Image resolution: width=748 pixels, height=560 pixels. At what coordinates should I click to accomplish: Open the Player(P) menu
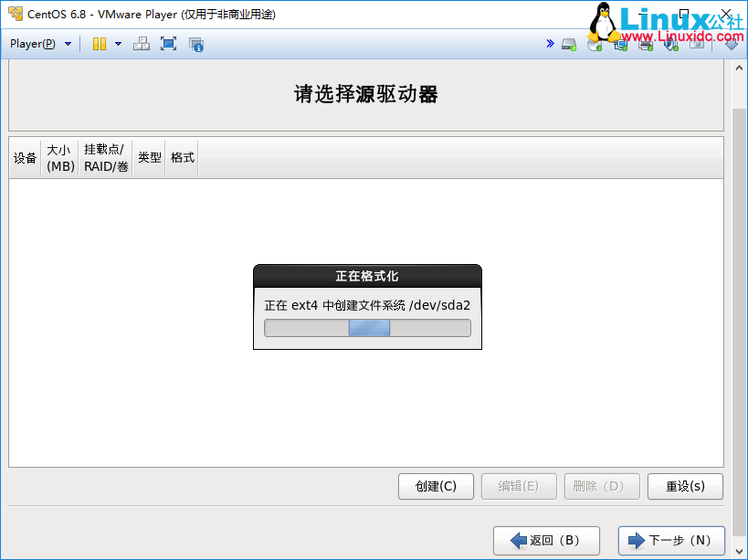tap(34, 43)
